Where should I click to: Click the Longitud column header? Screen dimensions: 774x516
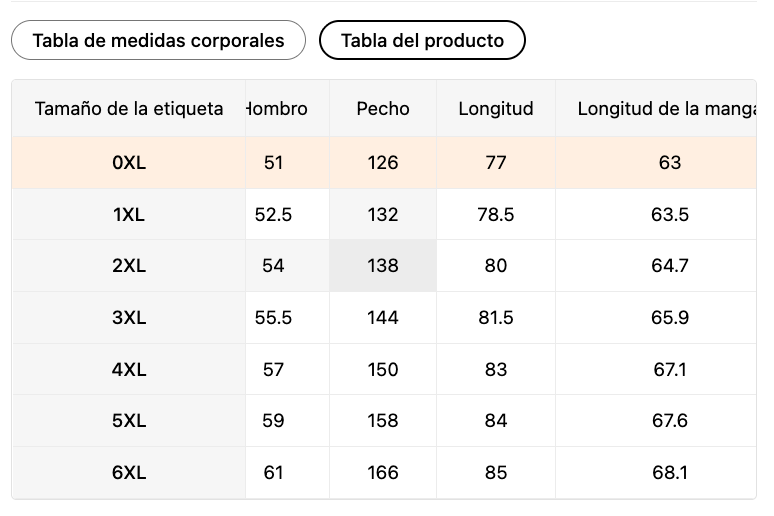click(x=496, y=109)
